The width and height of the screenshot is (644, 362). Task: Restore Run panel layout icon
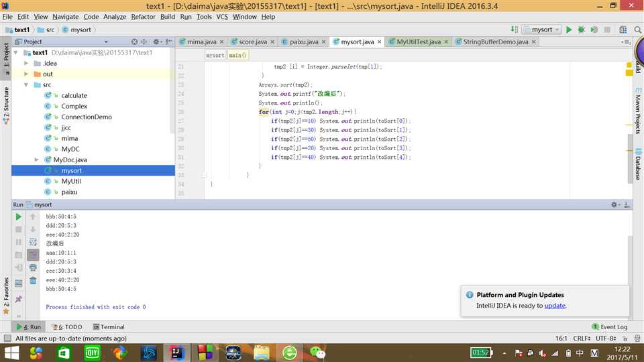click(x=19, y=283)
